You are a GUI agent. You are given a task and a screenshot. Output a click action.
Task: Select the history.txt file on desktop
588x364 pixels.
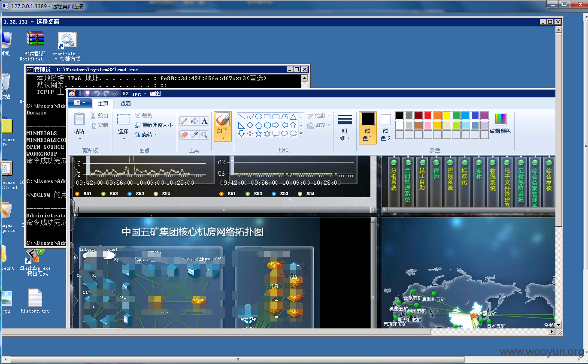(35, 301)
